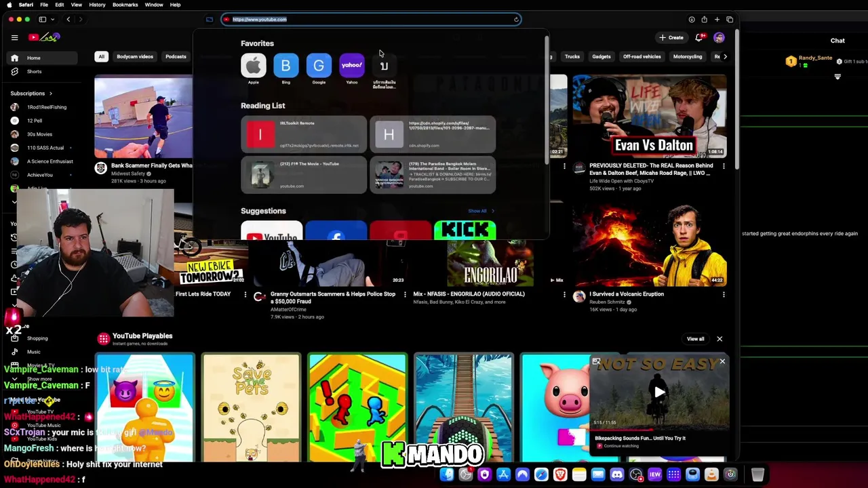Close the Bikepacking miniplayer
The height and width of the screenshot is (488, 868).
click(x=722, y=362)
